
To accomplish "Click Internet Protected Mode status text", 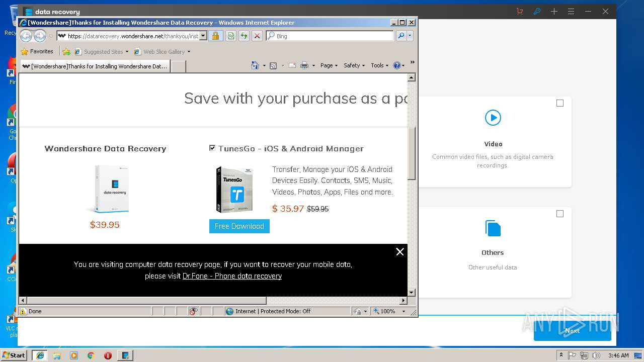I will click(273, 311).
